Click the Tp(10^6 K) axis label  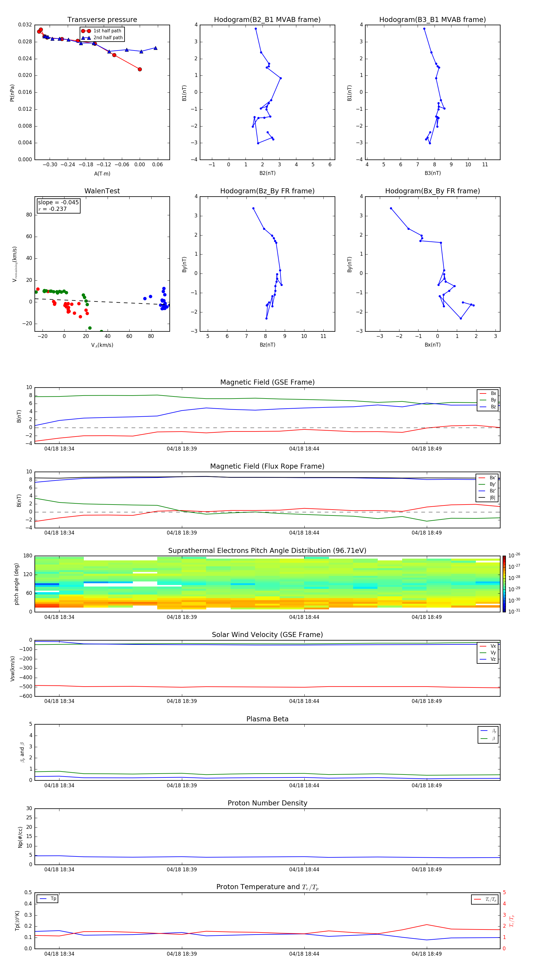17,921
